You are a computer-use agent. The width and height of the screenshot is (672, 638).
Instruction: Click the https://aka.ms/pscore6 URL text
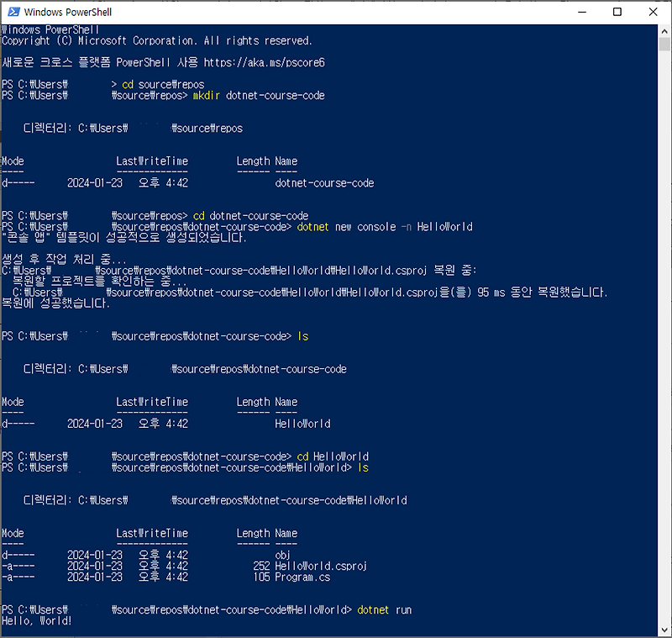(x=264, y=62)
